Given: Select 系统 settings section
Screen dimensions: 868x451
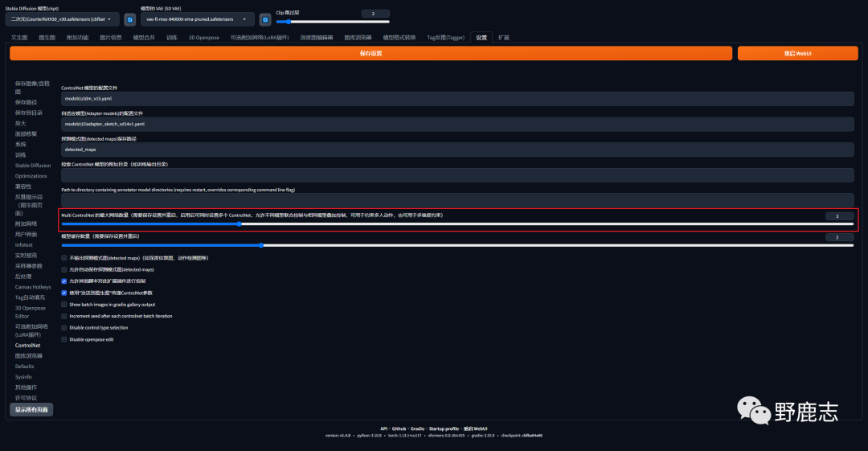Looking at the screenshot, I should (20, 145).
